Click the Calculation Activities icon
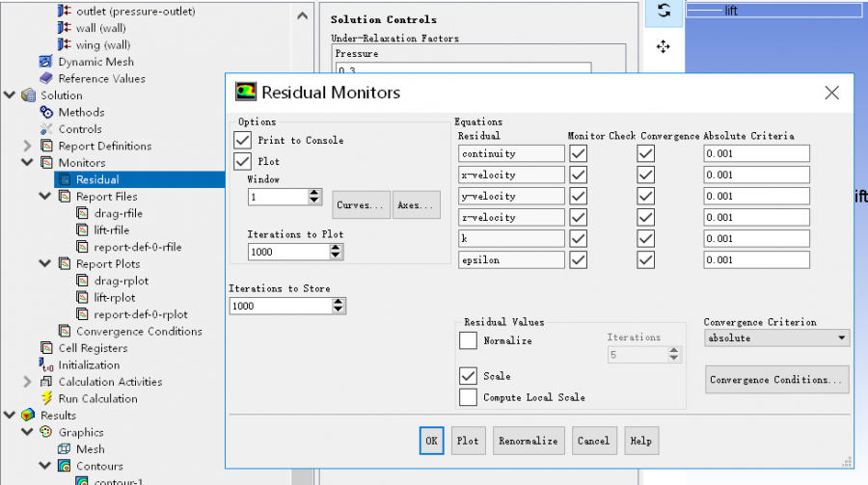Viewport: 868px width, 485px height. (46, 382)
